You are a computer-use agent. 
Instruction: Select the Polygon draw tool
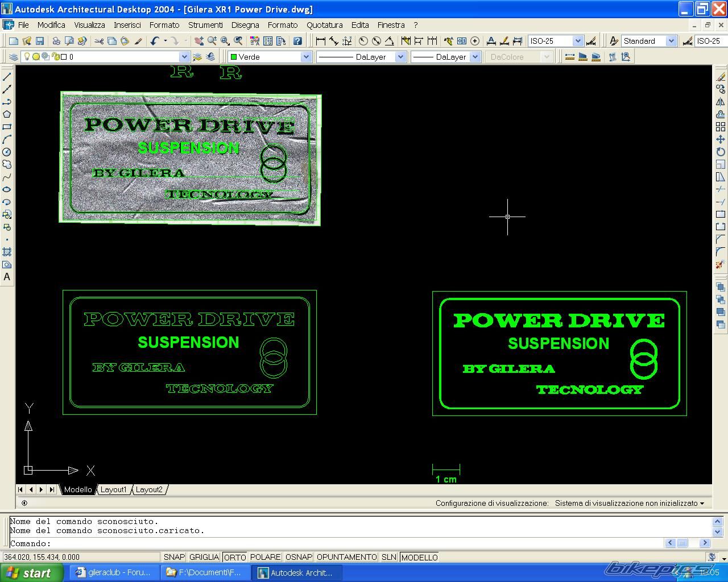7,114
